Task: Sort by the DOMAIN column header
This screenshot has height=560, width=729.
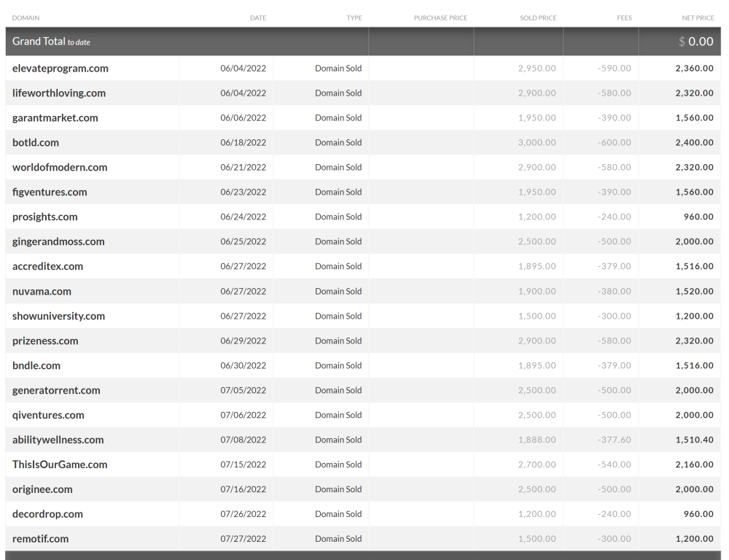Action: point(26,17)
